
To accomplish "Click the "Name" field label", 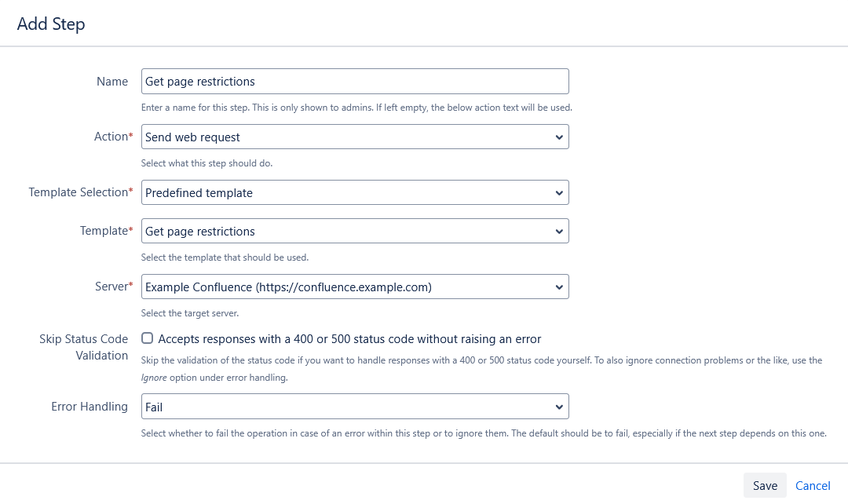I will click(112, 82).
